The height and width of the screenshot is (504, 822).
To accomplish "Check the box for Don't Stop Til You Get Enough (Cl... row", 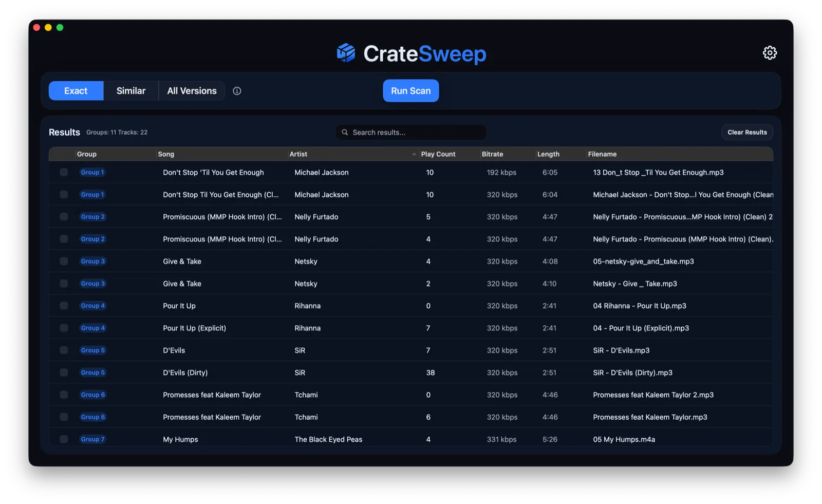I will [x=64, y=195].
